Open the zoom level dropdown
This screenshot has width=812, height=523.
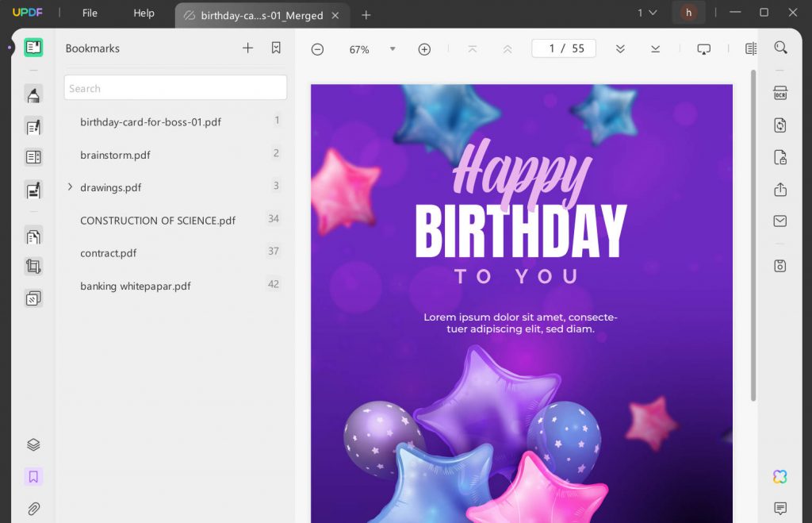tap(392, 49)
